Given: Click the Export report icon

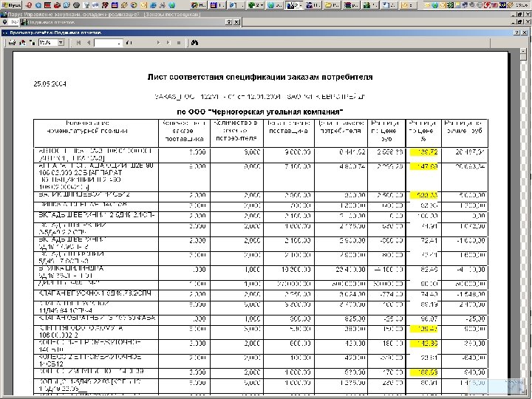Looking at the screenshot, I should tap(22, 43).
